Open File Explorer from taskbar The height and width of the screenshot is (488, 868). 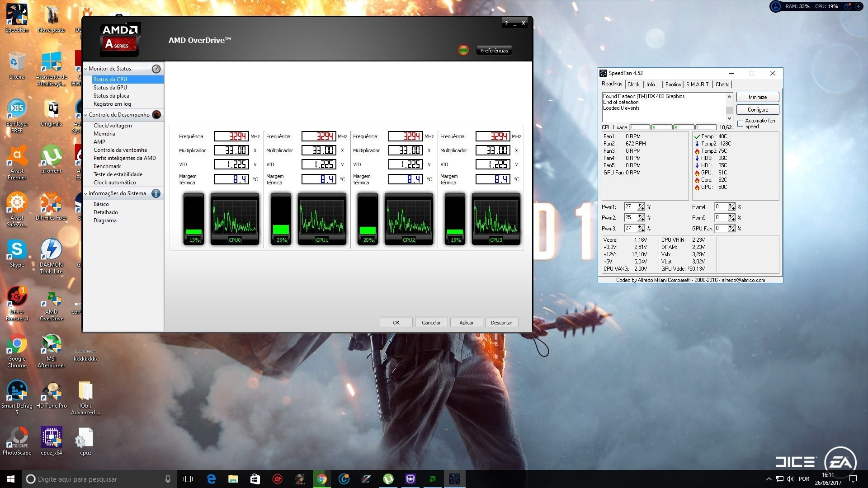pos(233,479)
